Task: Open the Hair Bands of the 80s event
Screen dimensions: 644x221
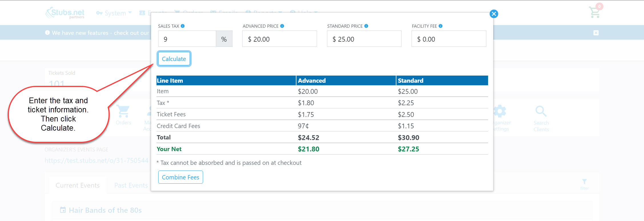Action: 105,210
